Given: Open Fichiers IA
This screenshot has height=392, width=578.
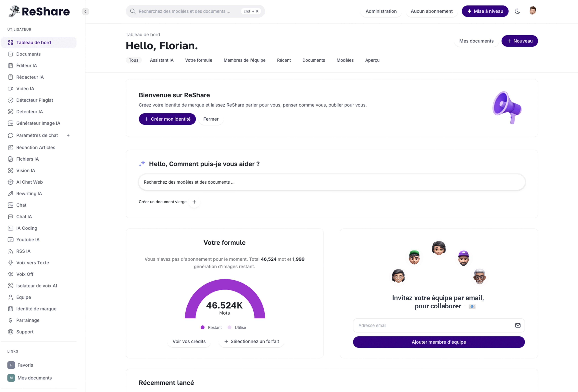Looking at the screenshot, I should (39, 159).
